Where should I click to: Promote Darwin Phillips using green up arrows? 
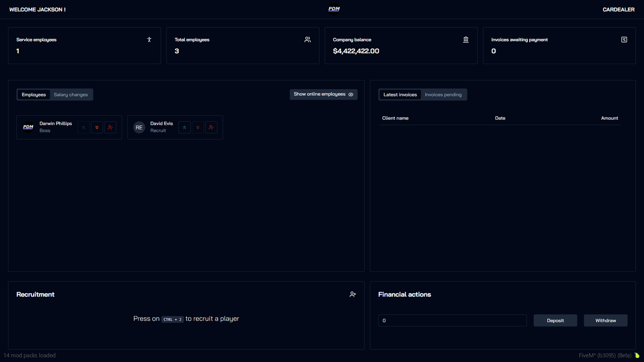(83, 127)
